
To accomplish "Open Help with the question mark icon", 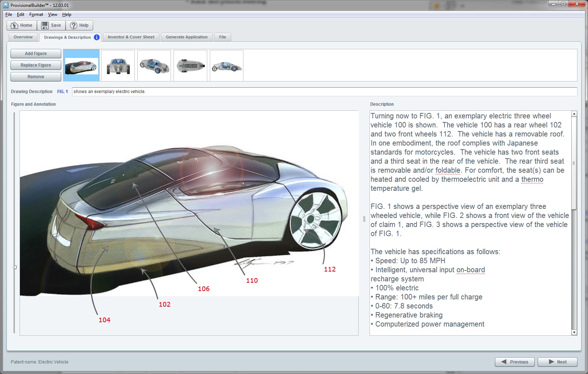I will click(x=79, y=25).
